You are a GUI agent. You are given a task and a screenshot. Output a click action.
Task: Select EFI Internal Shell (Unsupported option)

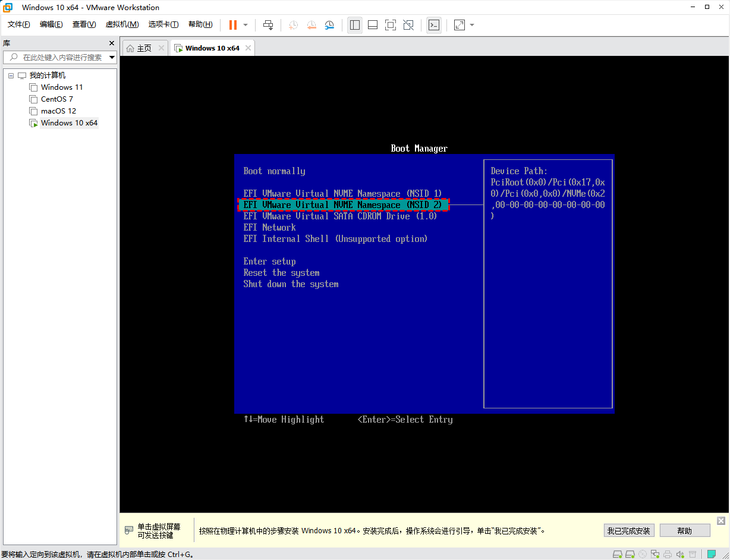(335, 239)
